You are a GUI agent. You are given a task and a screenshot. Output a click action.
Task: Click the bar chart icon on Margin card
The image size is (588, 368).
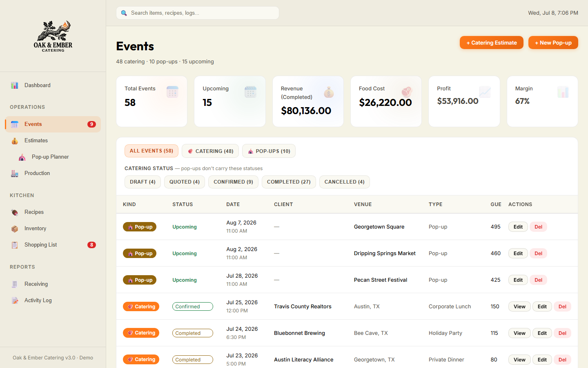(563, 92)
